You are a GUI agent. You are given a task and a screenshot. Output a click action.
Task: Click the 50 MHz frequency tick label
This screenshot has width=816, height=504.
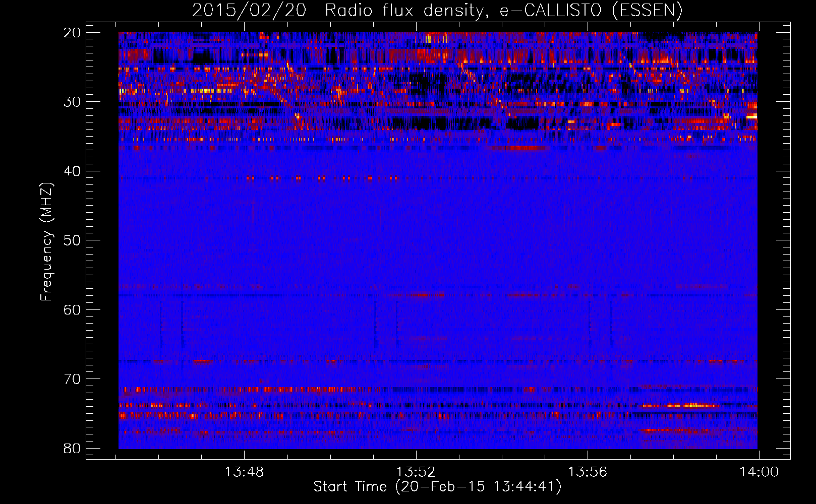coord(72,240)
